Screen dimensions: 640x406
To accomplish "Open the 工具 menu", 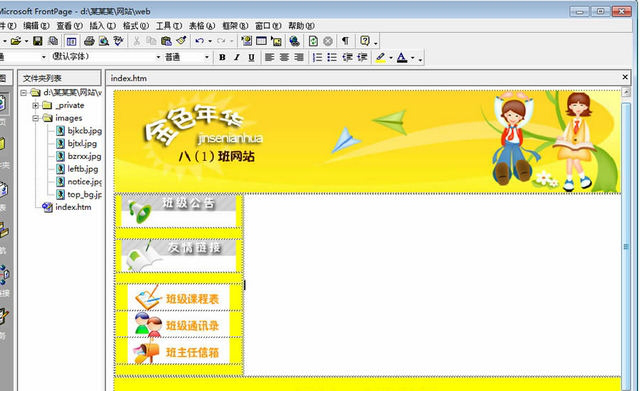I will (169, 26).
